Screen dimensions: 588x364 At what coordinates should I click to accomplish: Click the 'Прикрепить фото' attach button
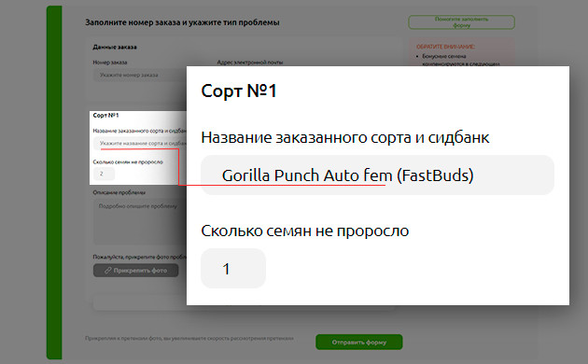click(x=135, y=271)
